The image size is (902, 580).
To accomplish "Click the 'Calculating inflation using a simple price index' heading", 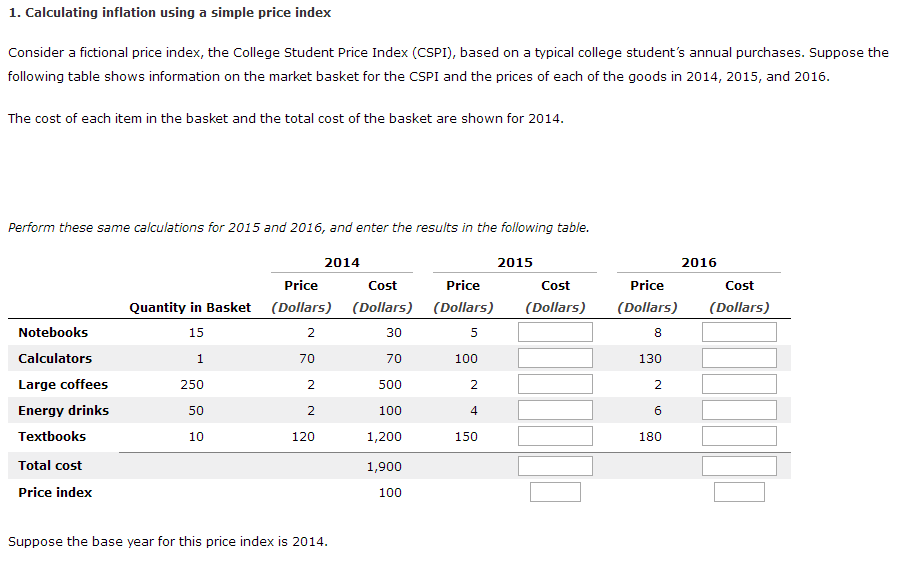I will click(170, 13).
